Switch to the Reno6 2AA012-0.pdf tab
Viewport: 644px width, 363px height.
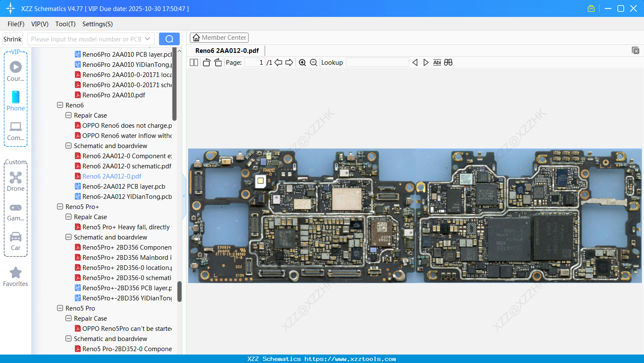click(227, 51)
